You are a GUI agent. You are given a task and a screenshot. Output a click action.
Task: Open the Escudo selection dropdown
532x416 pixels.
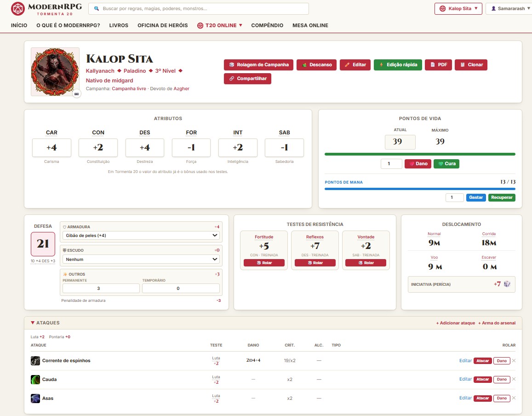(x=141, y=259)
